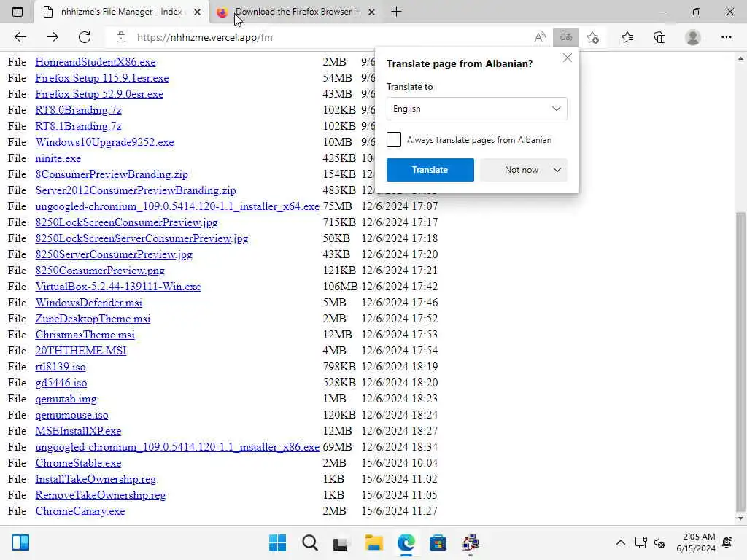This screenshot has width=747, height=560.
Task: Open the network computers app on taskbar
Action: click(471, 542)
